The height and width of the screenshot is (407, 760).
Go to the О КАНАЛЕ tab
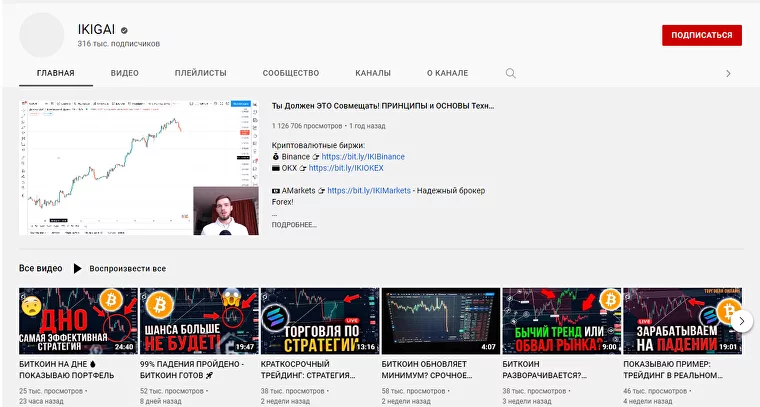(447, 73)
